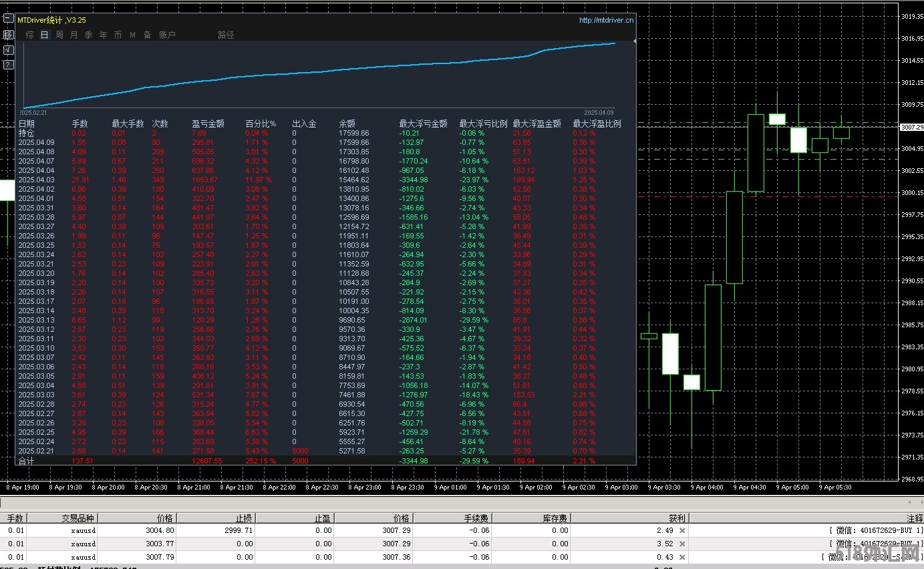Click the 移 move panel icon

[x=8, y=34]
